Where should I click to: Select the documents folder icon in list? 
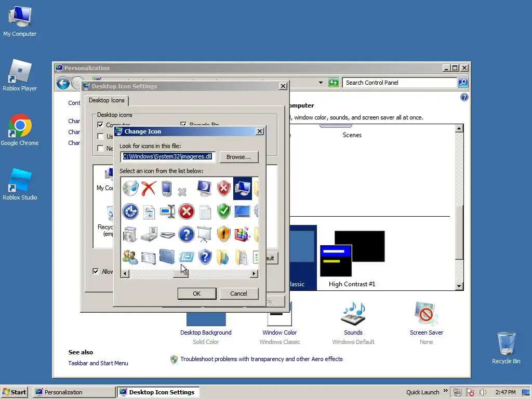click(241, 257)
